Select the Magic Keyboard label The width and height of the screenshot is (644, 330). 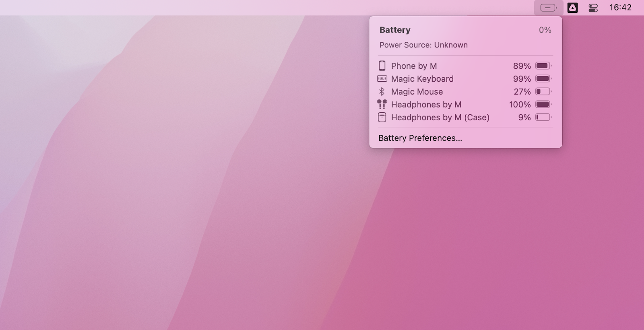click(x=422, y=79)
